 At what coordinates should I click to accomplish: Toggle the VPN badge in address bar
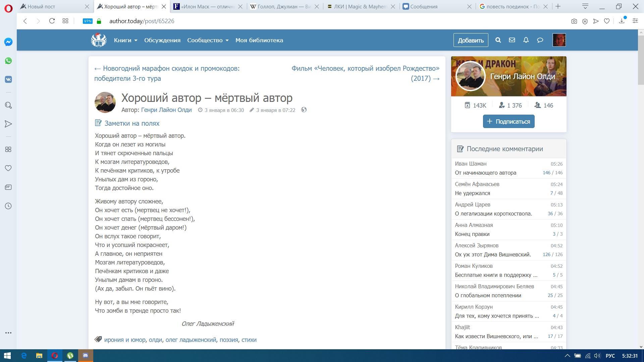coord(88,21)
